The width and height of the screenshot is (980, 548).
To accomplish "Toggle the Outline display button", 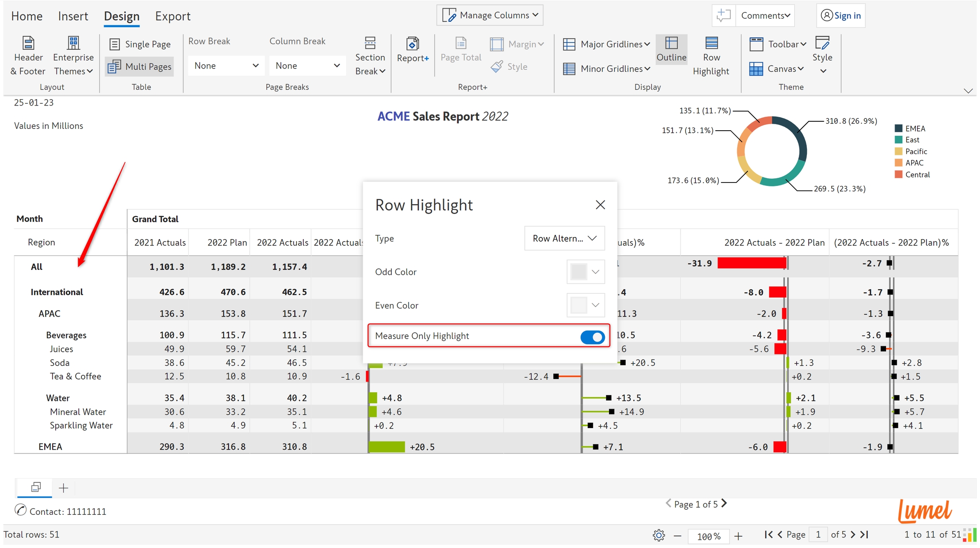I will click(671, 50).
